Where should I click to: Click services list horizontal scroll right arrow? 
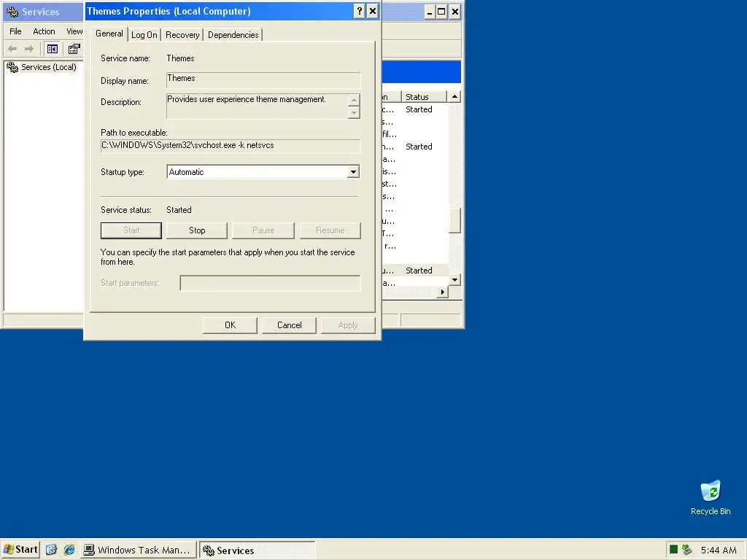(x=443, y=292)
